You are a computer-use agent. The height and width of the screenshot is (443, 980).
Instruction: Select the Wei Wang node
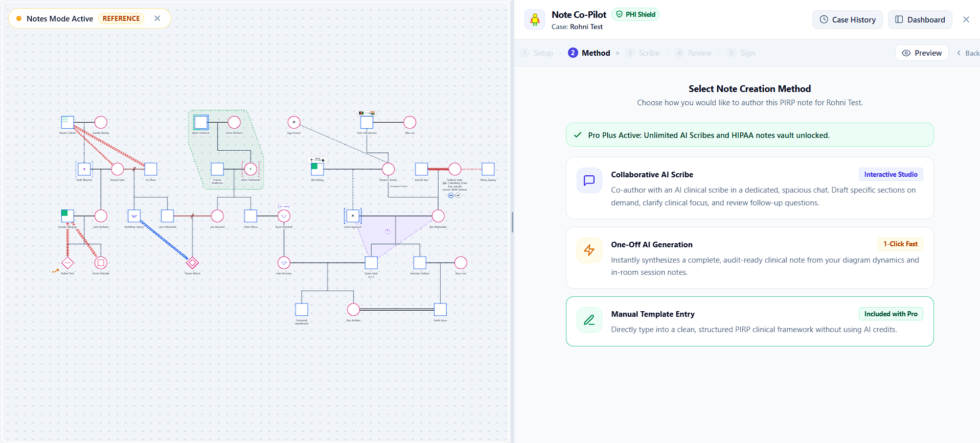pos(317,169)
